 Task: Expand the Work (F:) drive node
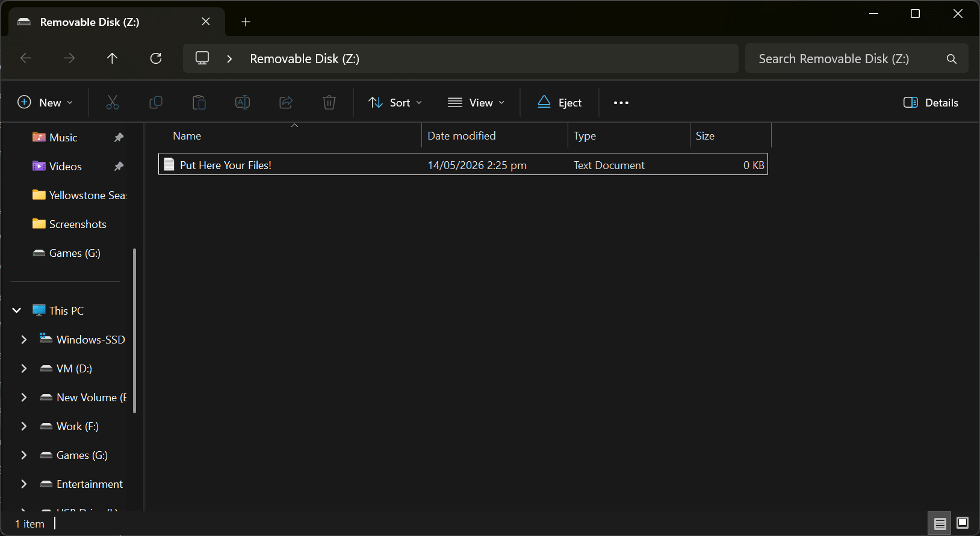pos(24,426)
